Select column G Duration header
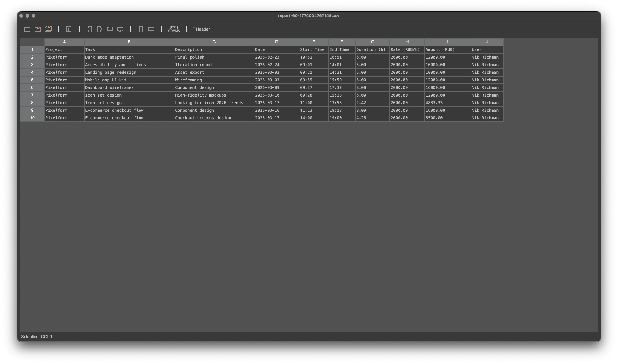The height and width of the screenshot is (364, 618). click(x=372, y=42)
